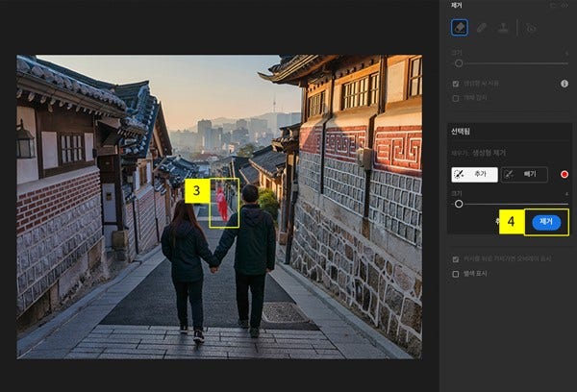Select the Heal bandage tool icon
The width and height of the screenshot is (577, 392).
[x=482, y=28]
